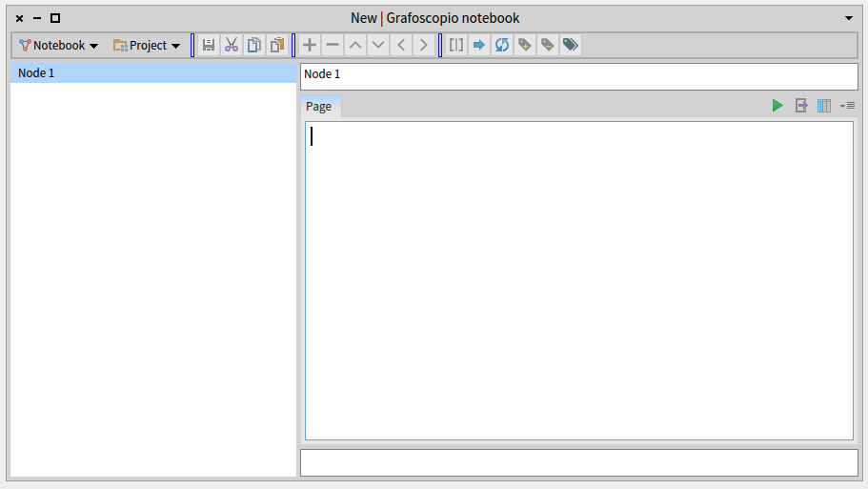
Task: Maximize the Grafoscopio notebook window
Action: [x=55, y=18]
